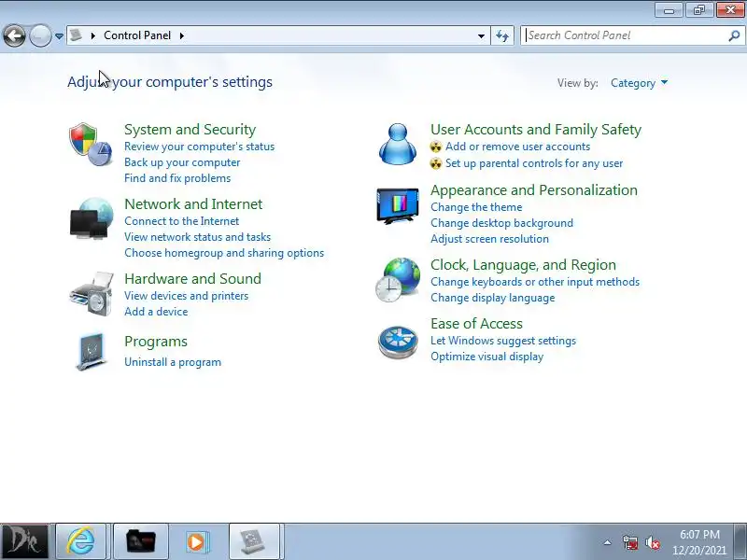Click Add a device link
Image resolution: width=747 pixels, height=560 pixels.
[x=156, y=312]
